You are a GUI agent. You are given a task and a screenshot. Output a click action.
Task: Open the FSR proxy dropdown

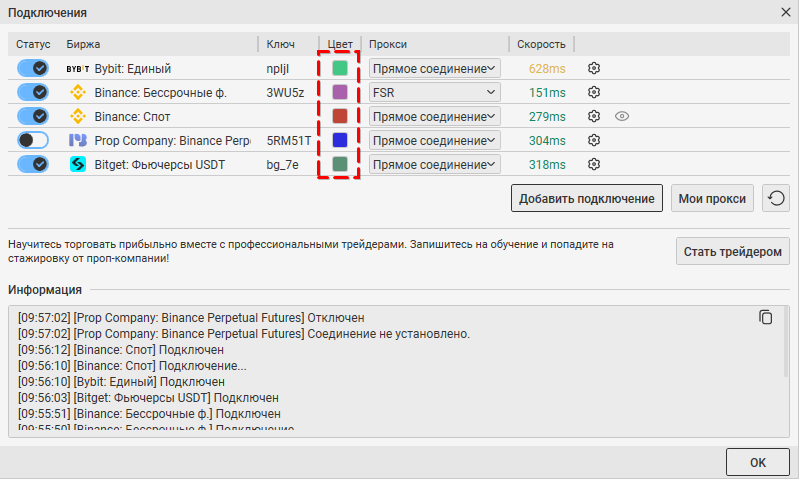[435, 92]
